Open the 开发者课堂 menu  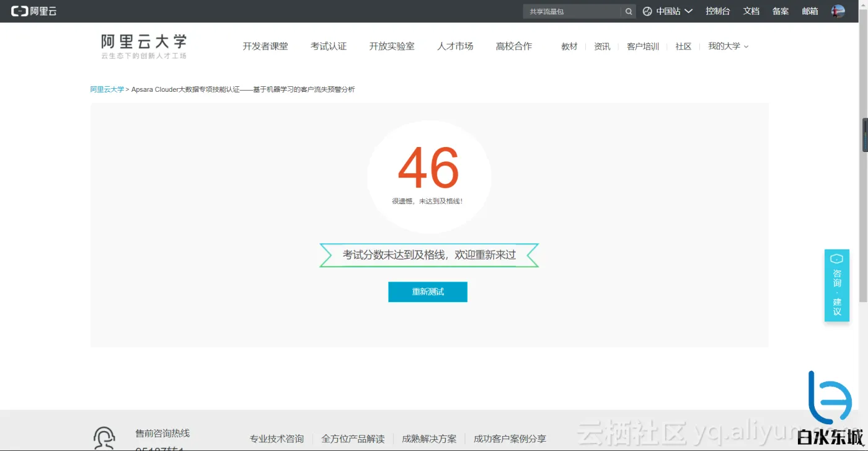point(265,46)
